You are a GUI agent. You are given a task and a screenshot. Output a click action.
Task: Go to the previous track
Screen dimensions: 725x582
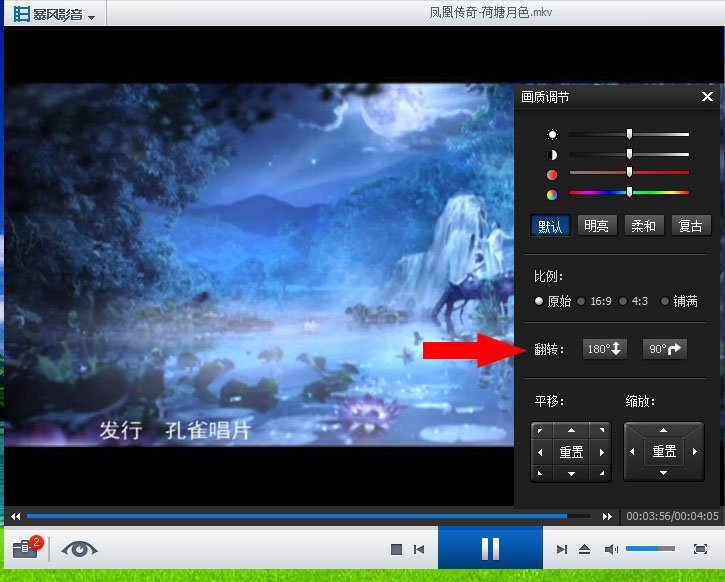coord(419,549)
